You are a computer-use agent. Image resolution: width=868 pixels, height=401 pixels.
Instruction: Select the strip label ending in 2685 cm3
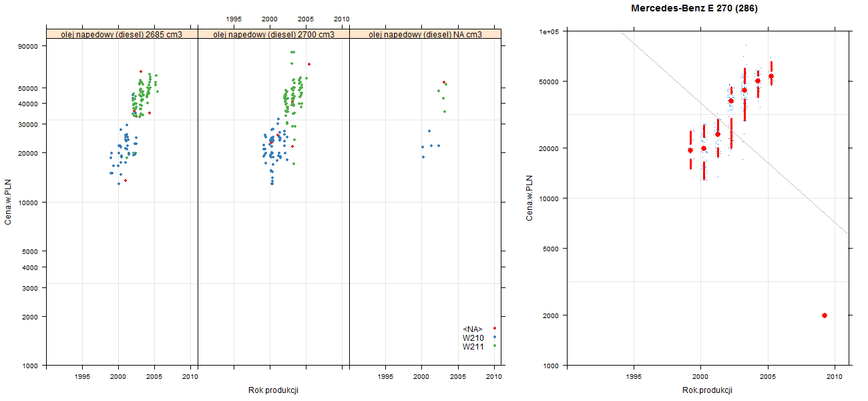[x=122, y=34]
